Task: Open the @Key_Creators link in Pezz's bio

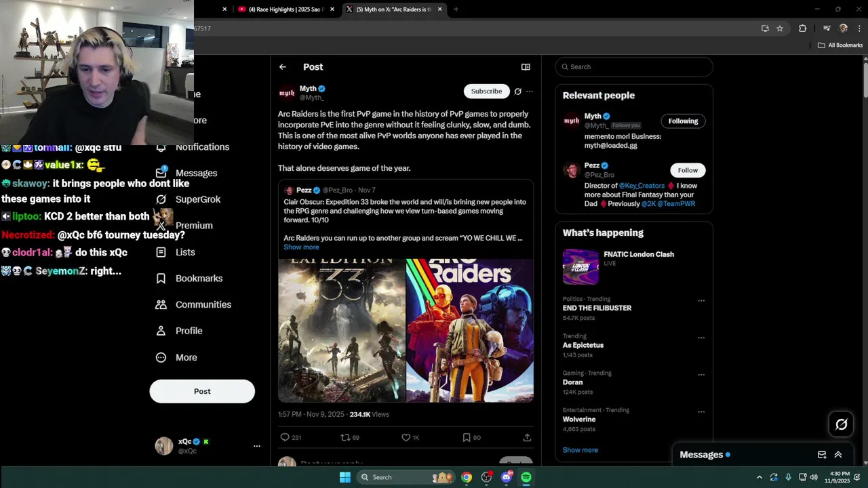Action: click(642, 186)
